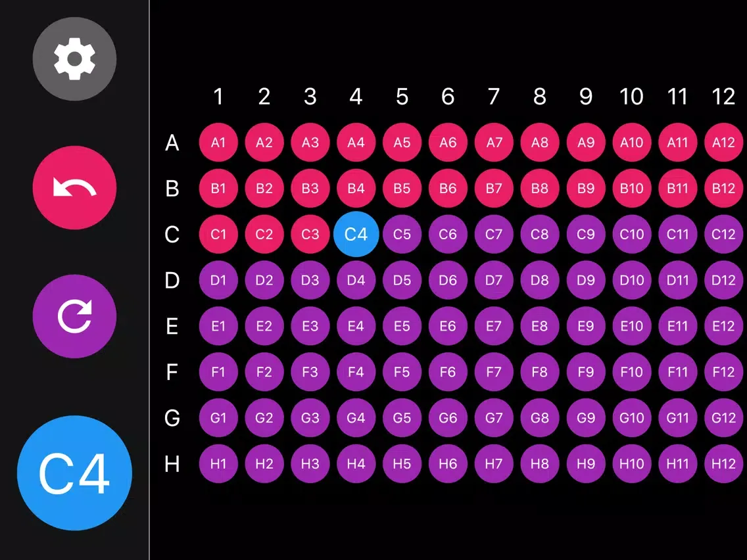Select pink well B7
The height and width of the screenshot is (560, 747).
(494, 188)
